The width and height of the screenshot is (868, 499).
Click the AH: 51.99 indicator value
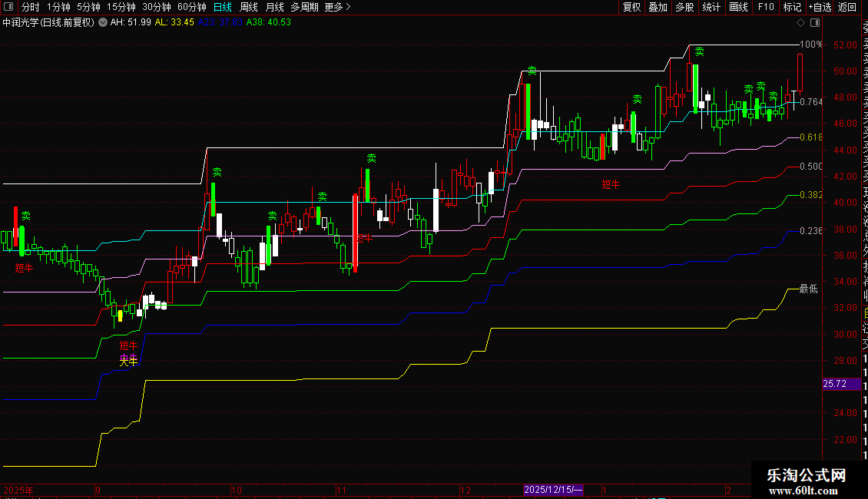(x=131, y=22)
